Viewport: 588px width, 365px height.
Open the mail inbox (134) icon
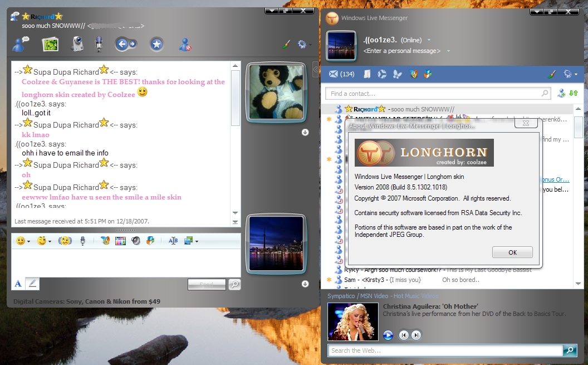(341, 74)
